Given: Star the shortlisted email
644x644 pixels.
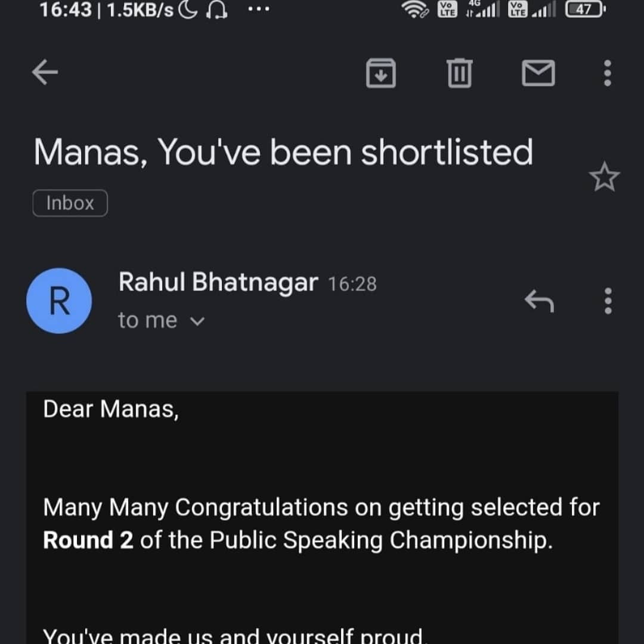Looking at the screenshot, I should 605,177.
